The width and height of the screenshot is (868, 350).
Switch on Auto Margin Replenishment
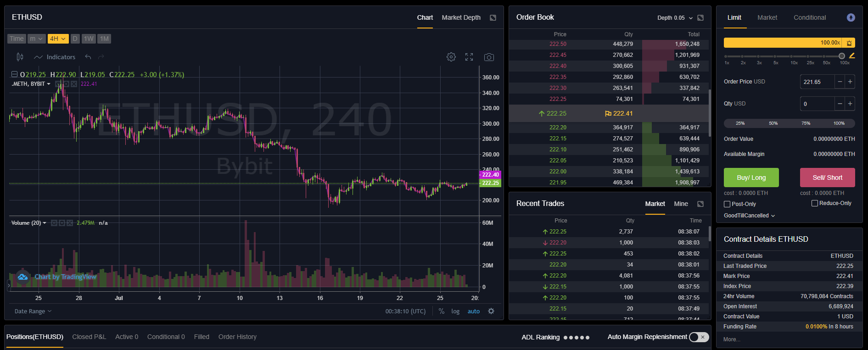(x=699, y=337)
